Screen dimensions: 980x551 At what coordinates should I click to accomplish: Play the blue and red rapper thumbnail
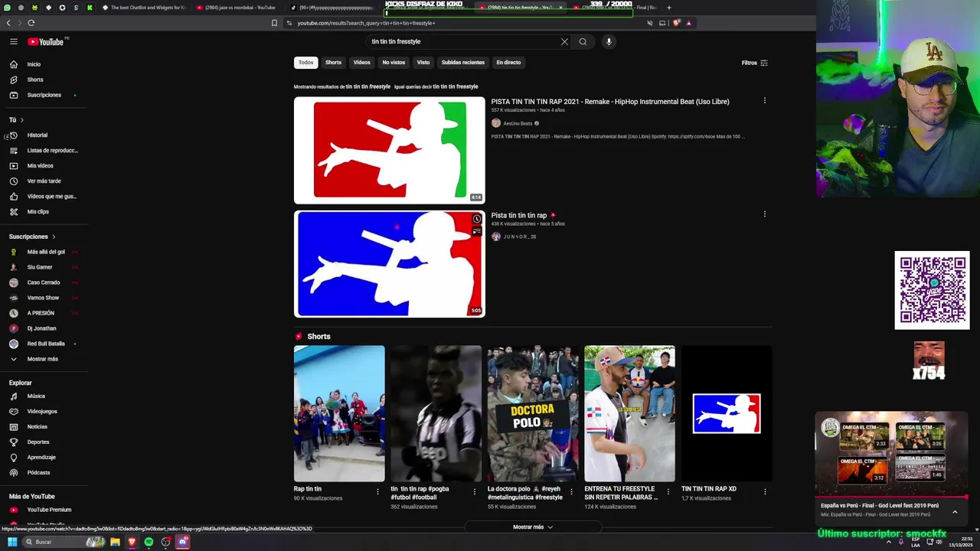(389, 264)
